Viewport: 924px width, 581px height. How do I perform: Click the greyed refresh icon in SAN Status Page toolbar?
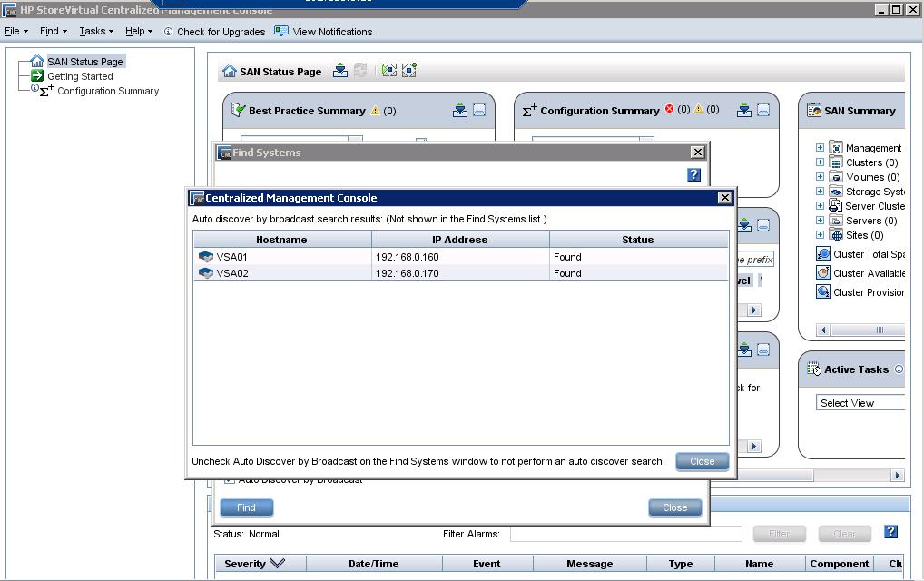click(x=360, y=71)
